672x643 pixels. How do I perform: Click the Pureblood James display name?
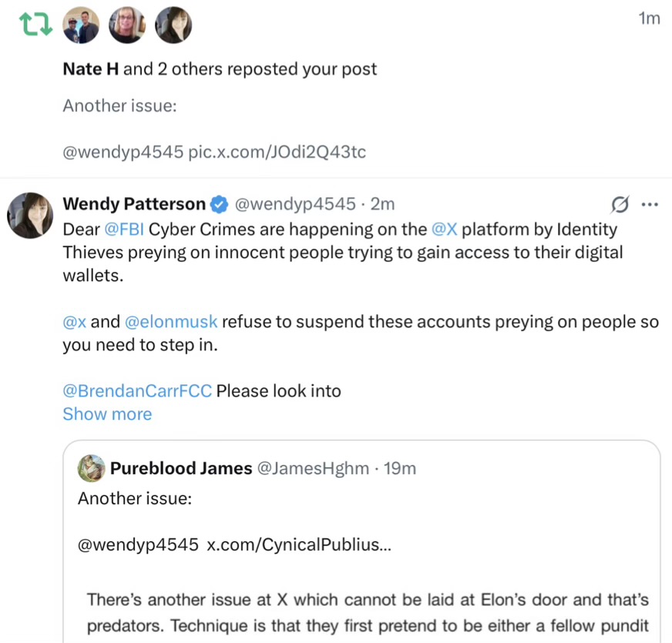(x=181, y=468)
